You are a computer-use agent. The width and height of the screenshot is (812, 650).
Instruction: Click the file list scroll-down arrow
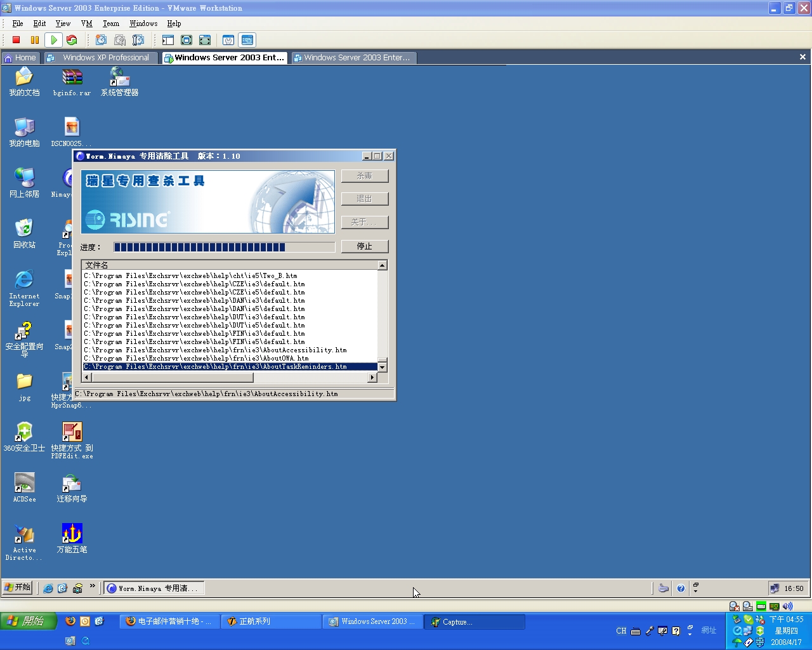382,367
